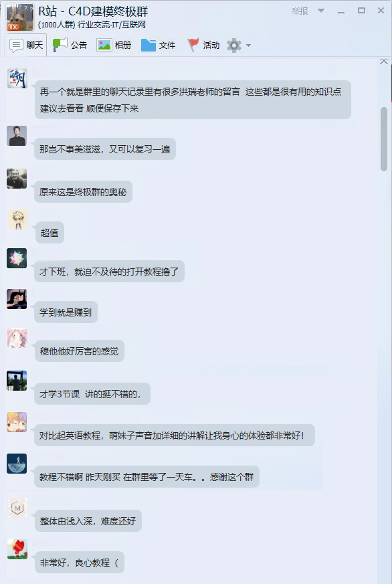
Task: Select the message bubble 原来这是终极群的奥秘
Action: pyautogui.click(x=84, y=192)
